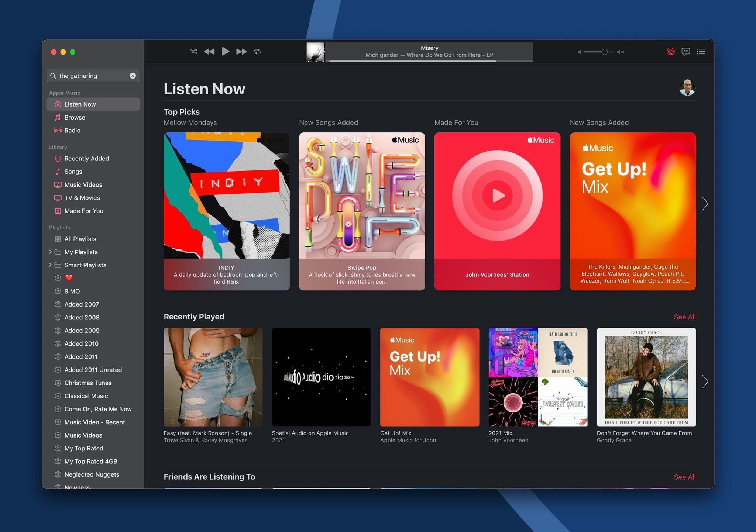Expand the My Playlists folder
The image size is (756, 532).
click(x=50, y=252)
